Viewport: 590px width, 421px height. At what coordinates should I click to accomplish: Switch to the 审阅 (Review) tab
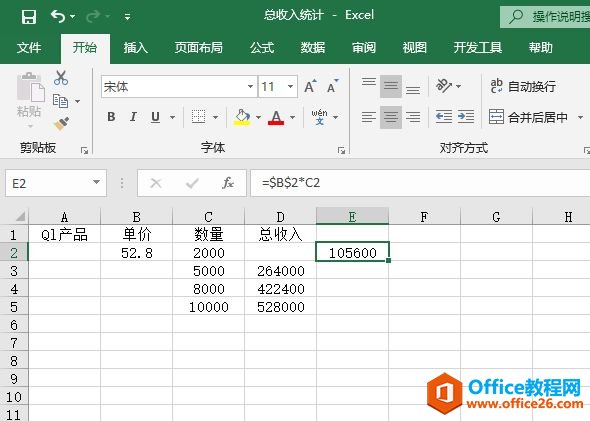pyautogui.click(x=363, y=48)
